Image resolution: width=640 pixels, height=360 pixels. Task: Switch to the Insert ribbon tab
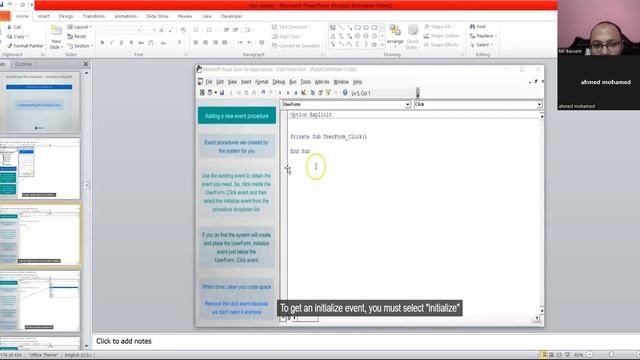pyautogui.click(x=44, y=16)
